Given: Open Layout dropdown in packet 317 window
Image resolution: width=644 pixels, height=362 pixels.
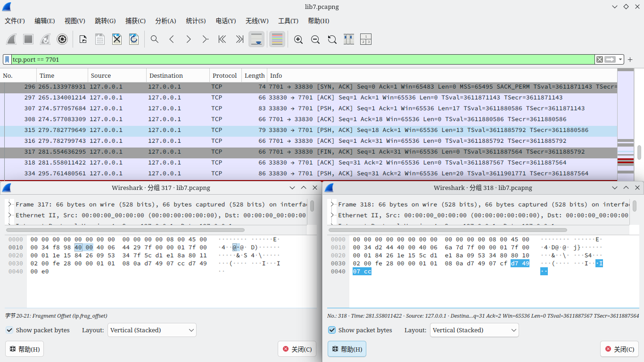Looking at the screenshot, I should (x=152, y=330).
